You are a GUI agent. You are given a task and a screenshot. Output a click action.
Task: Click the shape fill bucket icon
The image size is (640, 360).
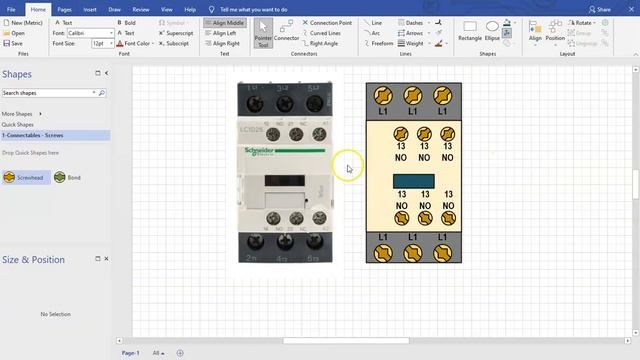[x=507, y=22]
